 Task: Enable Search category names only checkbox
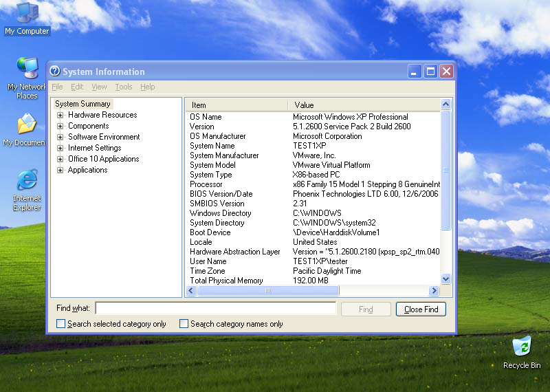[x=184, y=323]
